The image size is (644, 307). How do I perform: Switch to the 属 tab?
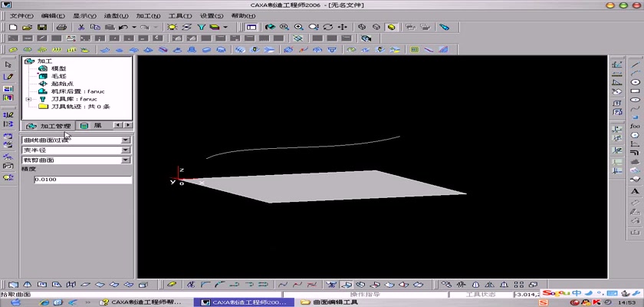click(x=93, y=126)
